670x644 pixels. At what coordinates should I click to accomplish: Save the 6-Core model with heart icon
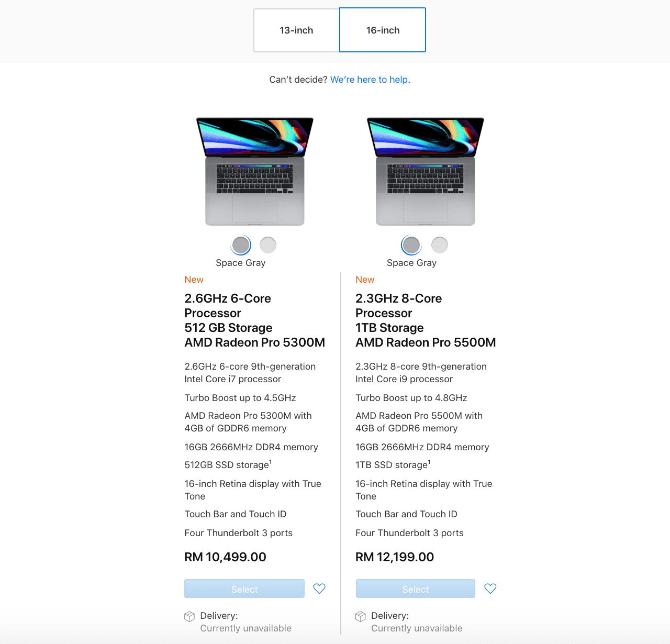click(x=319, y=589)
